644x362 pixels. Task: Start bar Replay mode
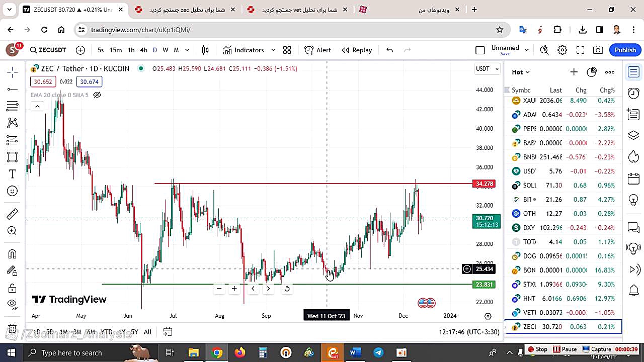(357, 50)
